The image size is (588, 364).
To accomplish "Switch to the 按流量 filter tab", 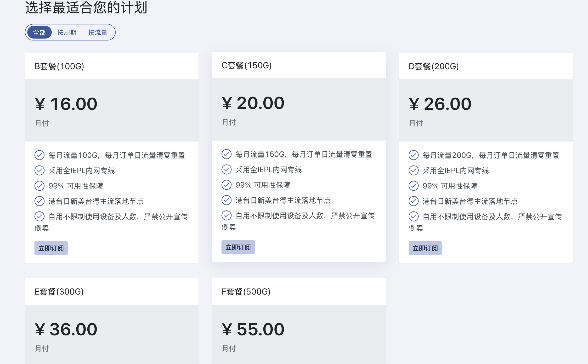I will (x=97, y=32).
